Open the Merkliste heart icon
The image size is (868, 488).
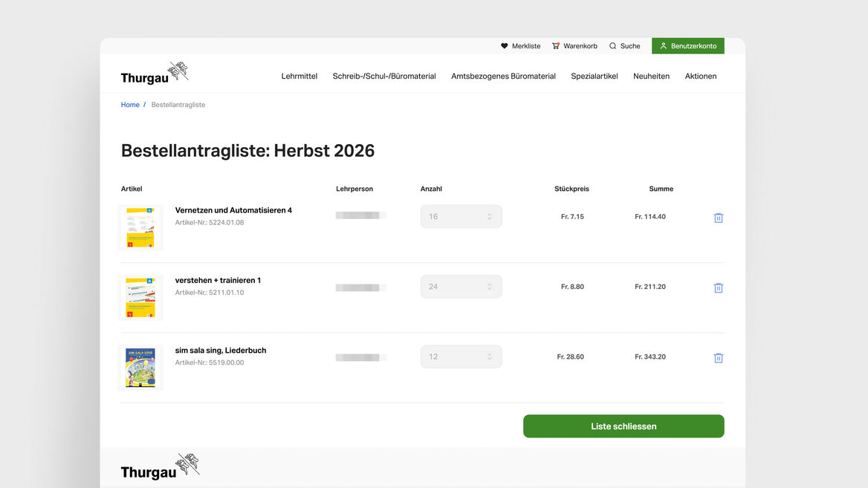505,46
